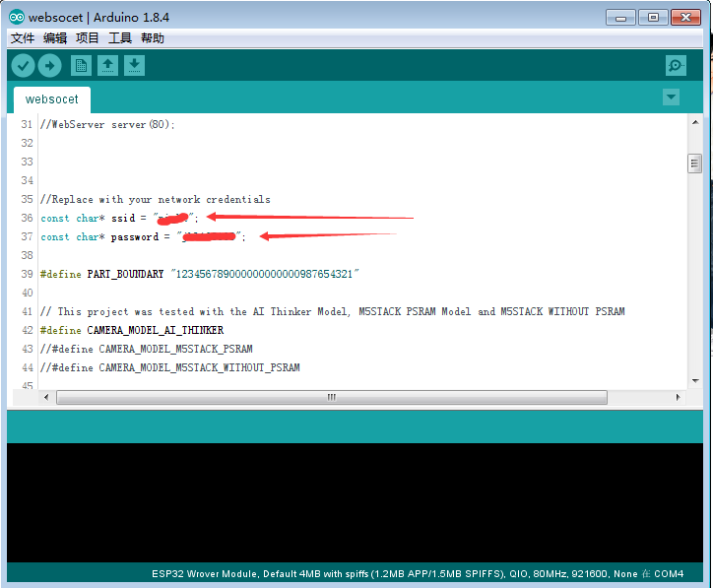This screenshot has width=713, height=588.
Task: Click the Upload (right arrow) button
Action: tap(49, 66)
